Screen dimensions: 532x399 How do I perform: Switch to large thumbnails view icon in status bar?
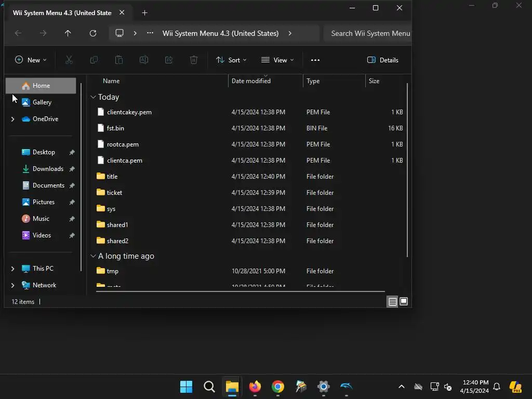point(404,301)
